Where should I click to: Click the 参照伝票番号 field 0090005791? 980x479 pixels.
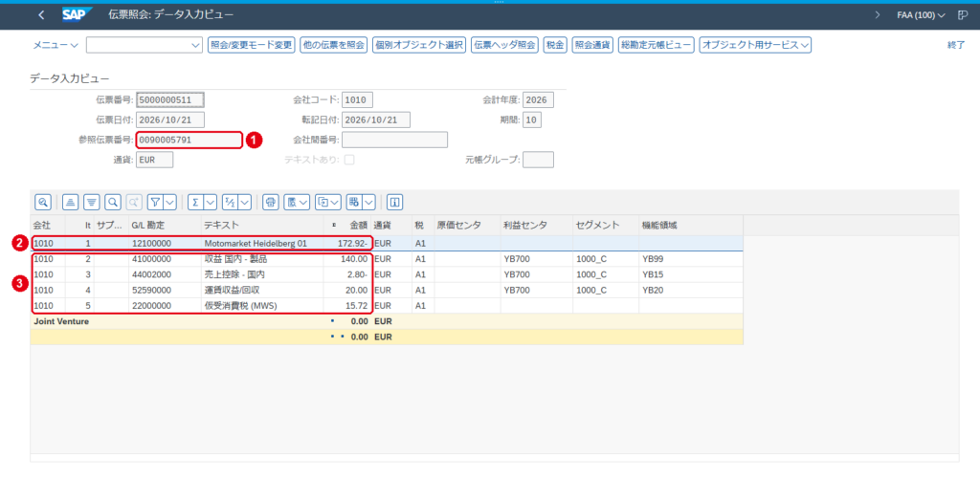point(189,140)
